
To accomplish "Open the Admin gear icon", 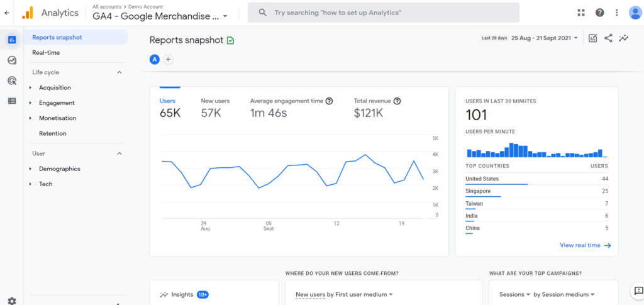I will click(12, 301).
